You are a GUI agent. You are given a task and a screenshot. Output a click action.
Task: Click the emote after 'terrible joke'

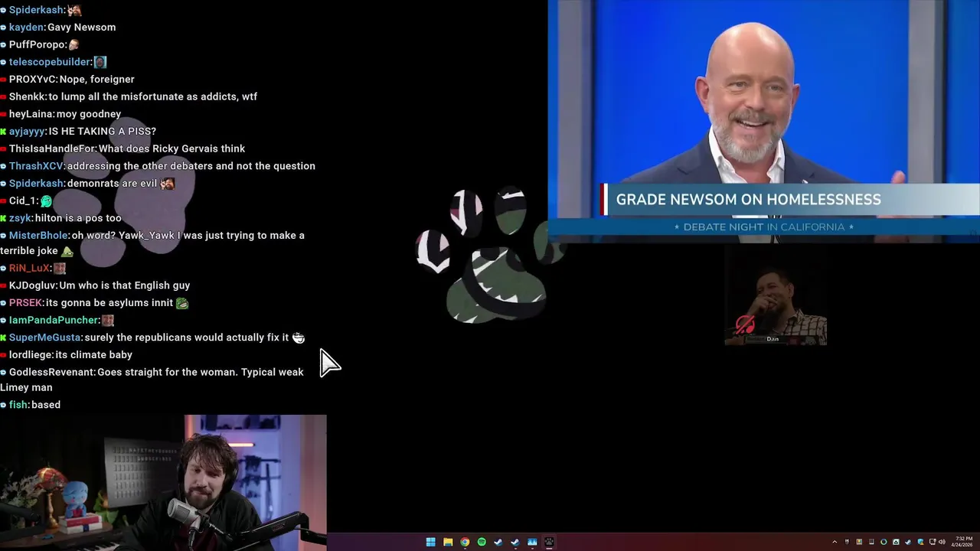point(67,251)
